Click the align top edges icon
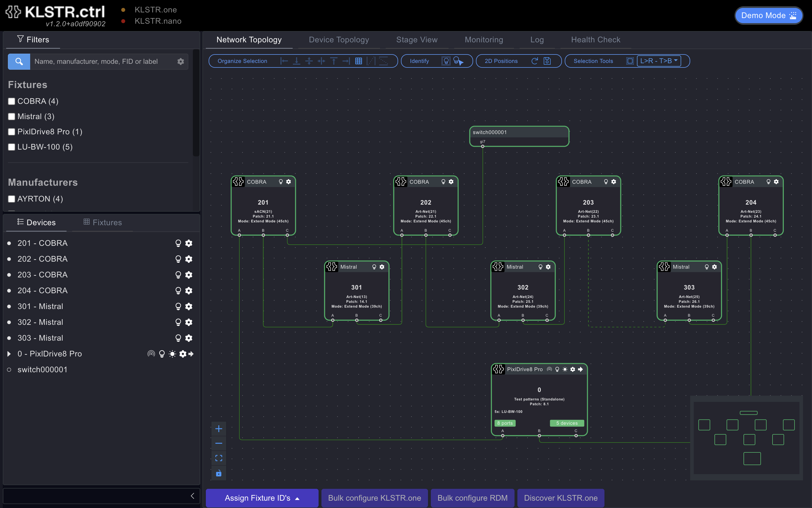This screenshot has width=812, height=508. [334, 61]
